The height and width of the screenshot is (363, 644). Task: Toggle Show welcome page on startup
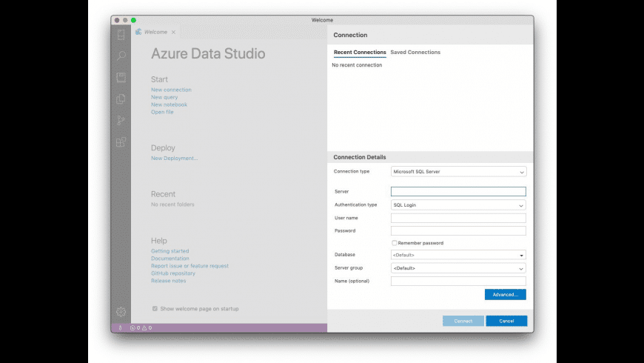click(155, 309)
